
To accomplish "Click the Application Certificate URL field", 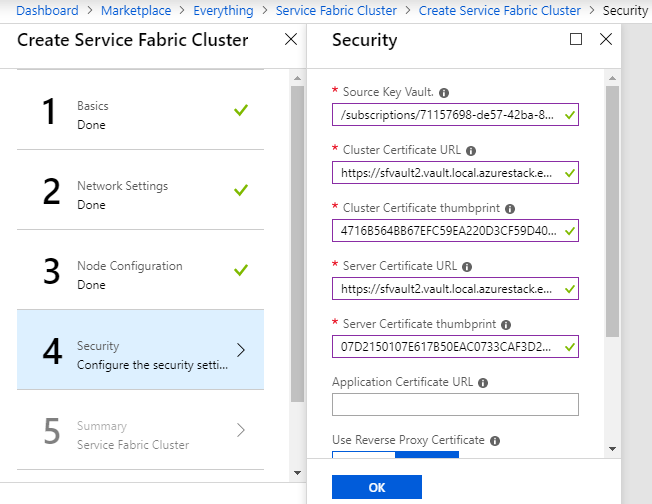I will click(455, 404).
